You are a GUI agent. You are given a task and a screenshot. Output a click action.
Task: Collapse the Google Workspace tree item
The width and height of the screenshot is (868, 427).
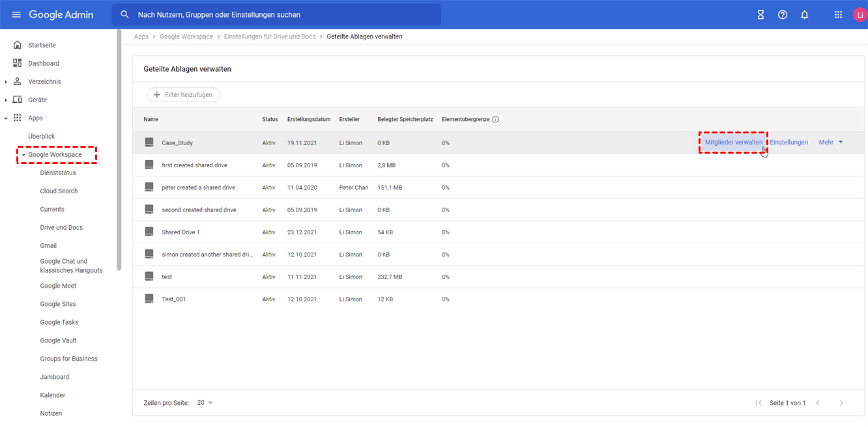click(x=24, y=155)
